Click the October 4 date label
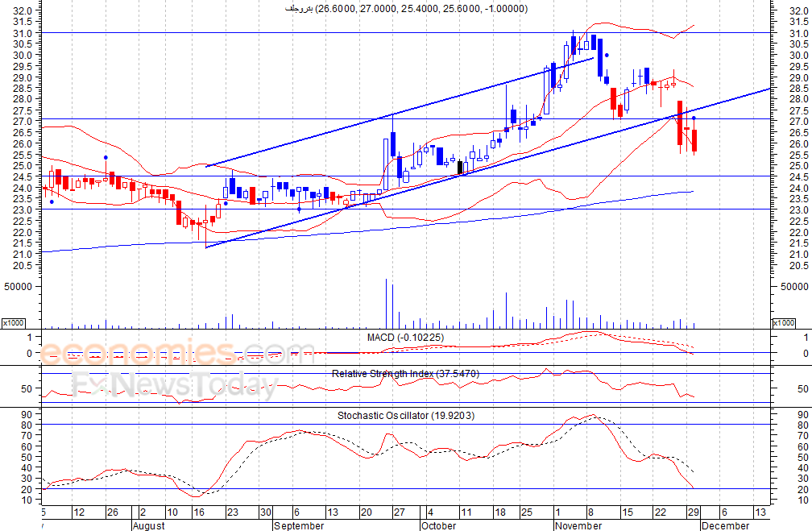This screenshot has height=531, width=812. point(430,512)
